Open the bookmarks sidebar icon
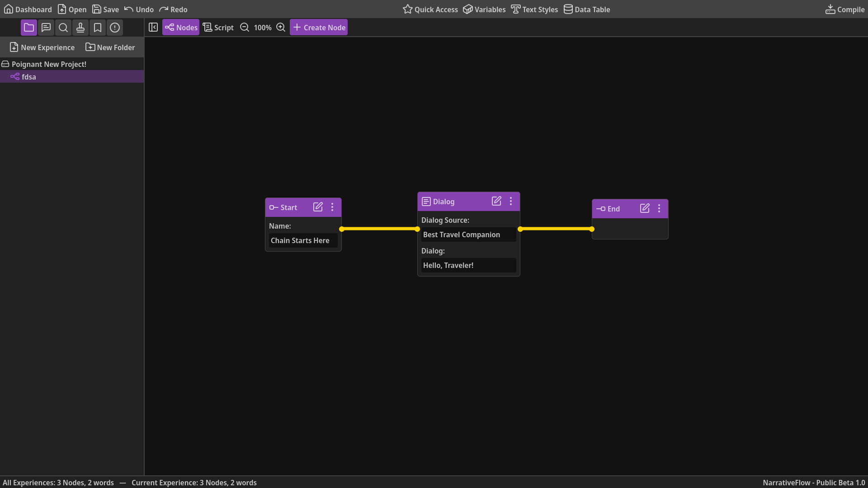Viewport: 868px width, 488px height. (x=98, y=28)
